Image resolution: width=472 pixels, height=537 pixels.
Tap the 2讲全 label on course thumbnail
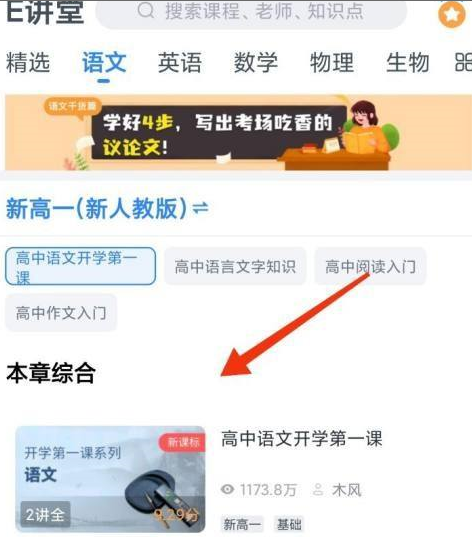(45, 514)
